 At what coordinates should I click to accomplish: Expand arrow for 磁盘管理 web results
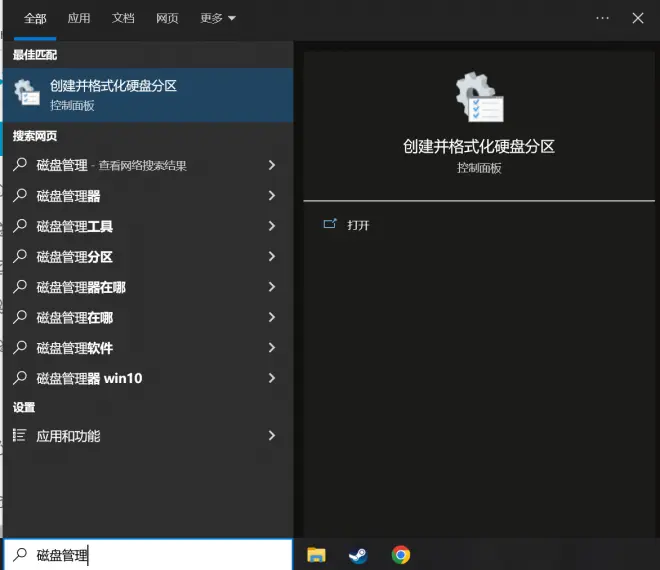tap(272, 165)
